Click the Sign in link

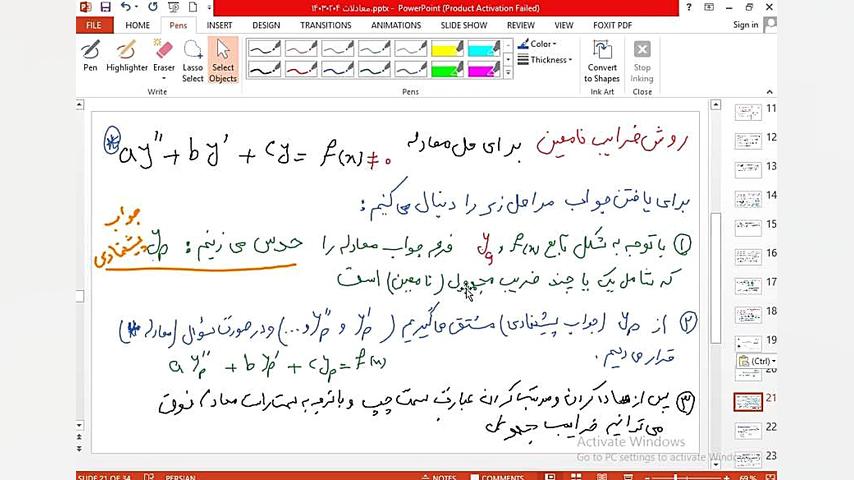point(746,25)
